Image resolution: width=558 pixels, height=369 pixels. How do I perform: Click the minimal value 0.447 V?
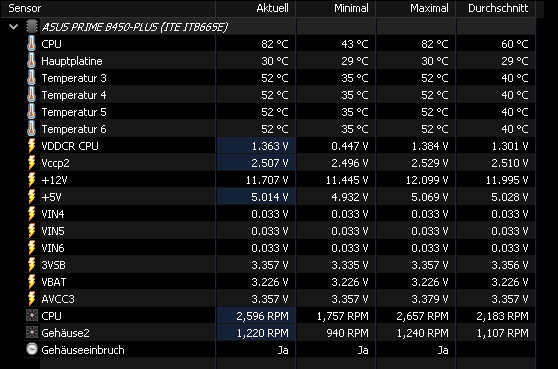point(350,146)
